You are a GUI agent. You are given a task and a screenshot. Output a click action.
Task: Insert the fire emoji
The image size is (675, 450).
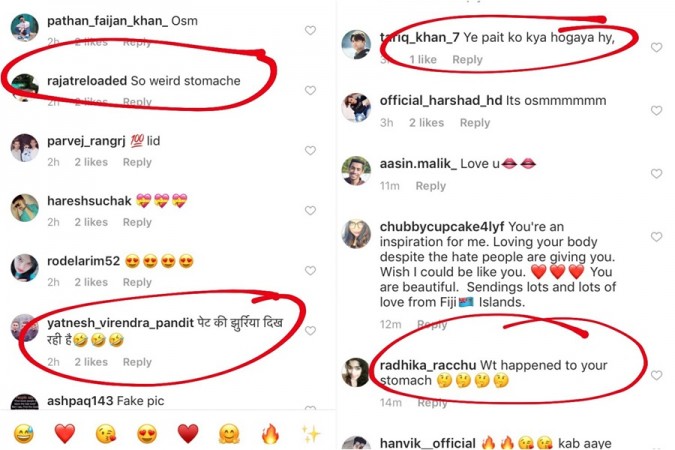270,434
